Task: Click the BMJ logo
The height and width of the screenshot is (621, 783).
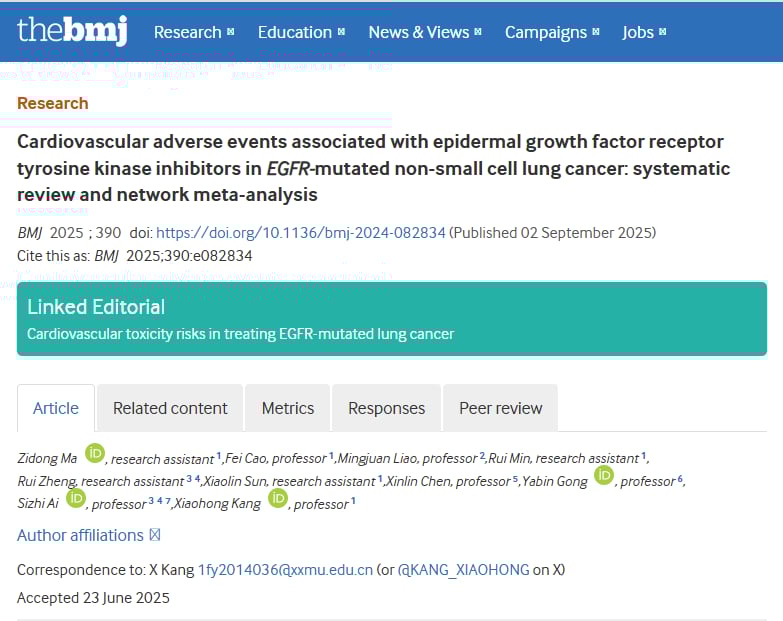Action: [x=72, y=31]
